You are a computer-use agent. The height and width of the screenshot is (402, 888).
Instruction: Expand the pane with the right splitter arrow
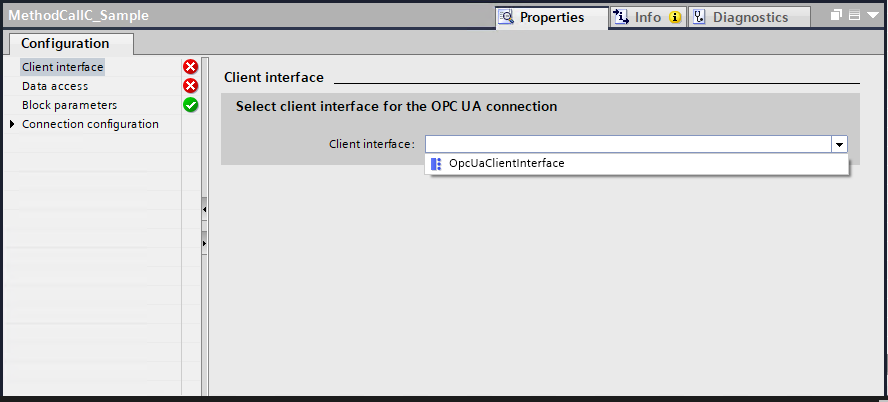204,242
